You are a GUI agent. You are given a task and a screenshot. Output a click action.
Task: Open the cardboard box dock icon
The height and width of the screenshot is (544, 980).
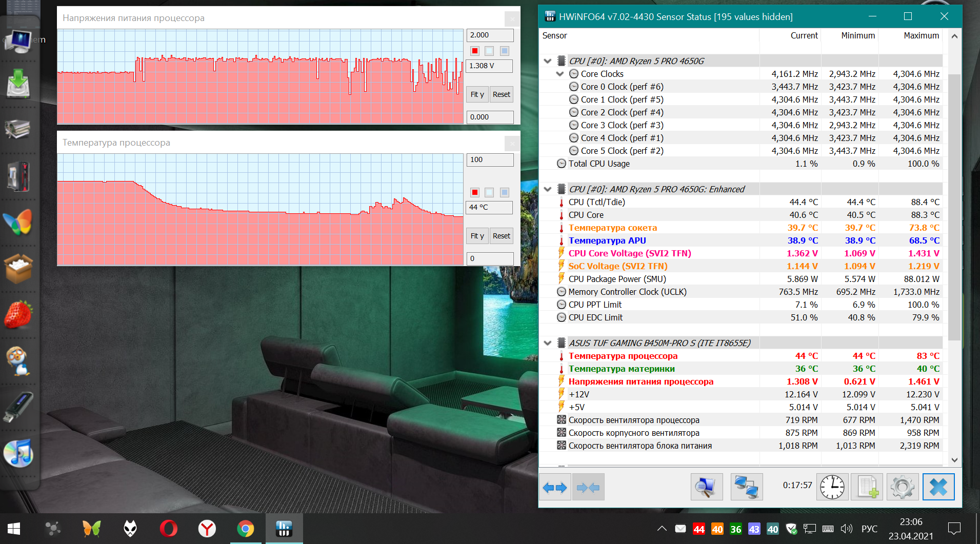pos(18,268)
